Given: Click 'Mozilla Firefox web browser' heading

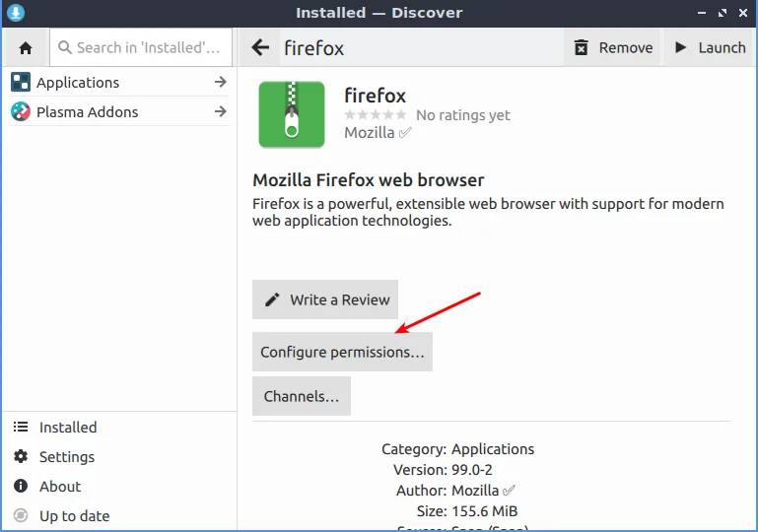Looking at the screenshot, I should tap(368, 179).
